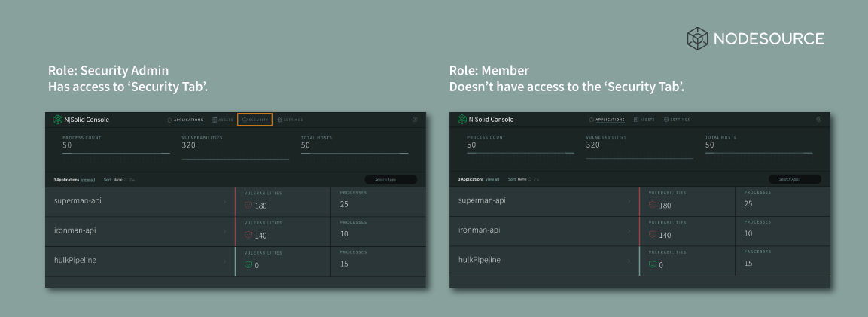Click red shield icon beside 180 in Member console
Image resolution: width=868 pixels, height=317 pixels.
(653, 205)
